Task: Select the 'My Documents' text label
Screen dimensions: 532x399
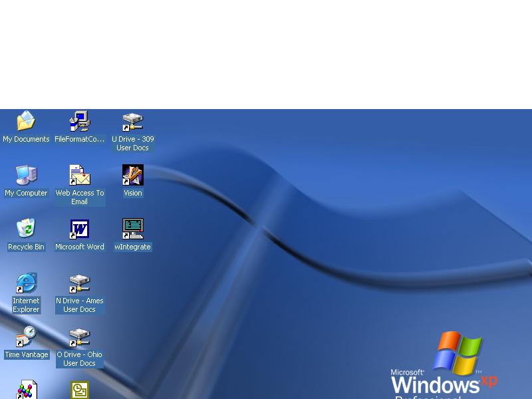Action: tap(27, 139)
